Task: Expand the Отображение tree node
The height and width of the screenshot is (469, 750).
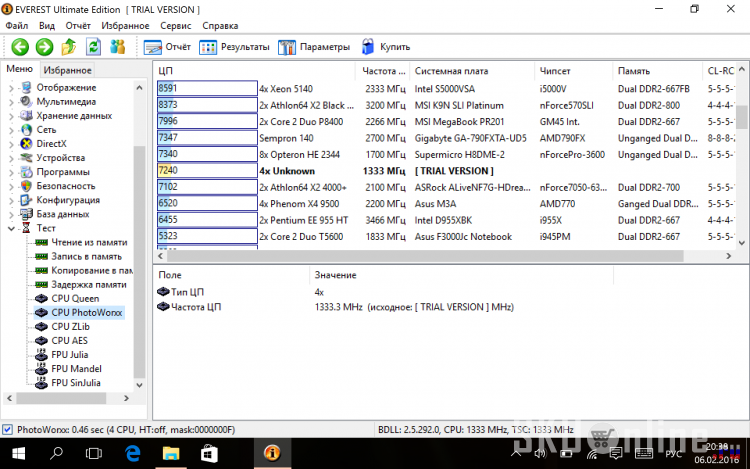Action: 11,88
